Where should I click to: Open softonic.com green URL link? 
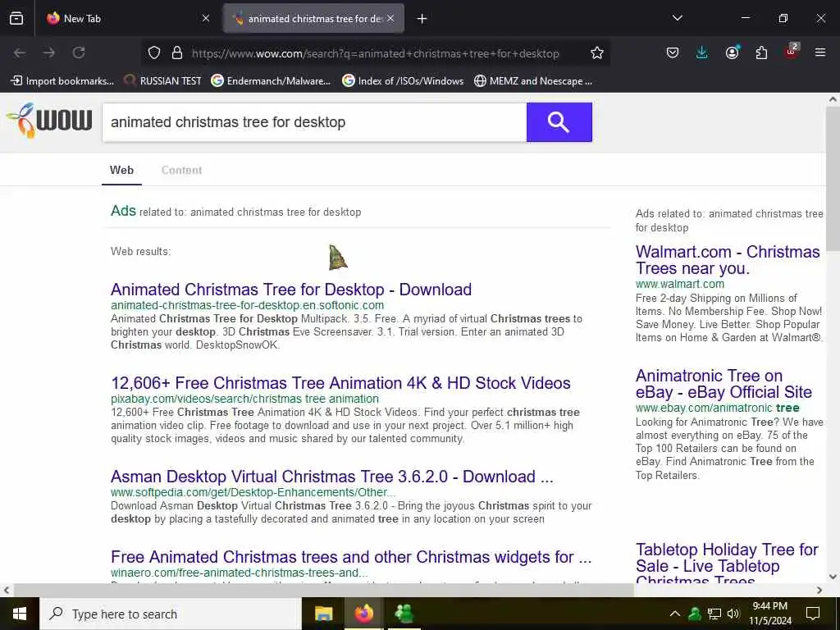point(247,305)
